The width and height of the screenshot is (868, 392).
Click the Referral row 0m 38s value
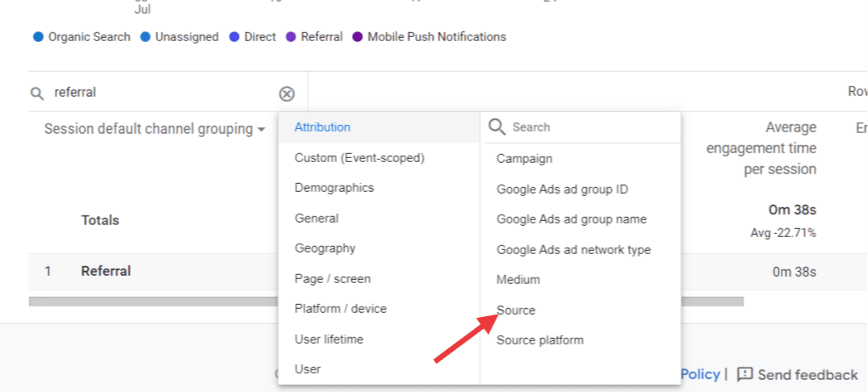point(795,272)
